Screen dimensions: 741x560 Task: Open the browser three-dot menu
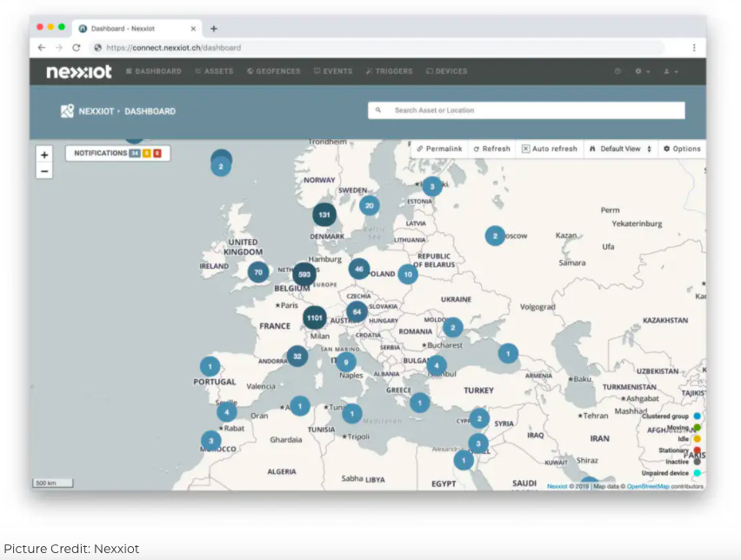pos(694,48)
